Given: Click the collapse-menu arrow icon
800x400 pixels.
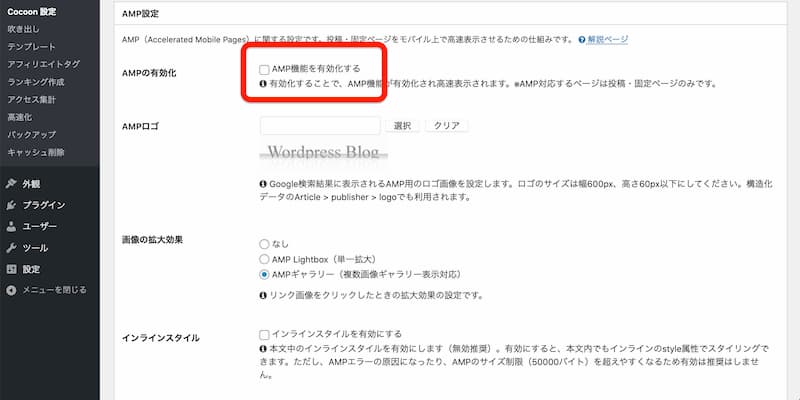Looking at the screenshot, I should point(11,290).
